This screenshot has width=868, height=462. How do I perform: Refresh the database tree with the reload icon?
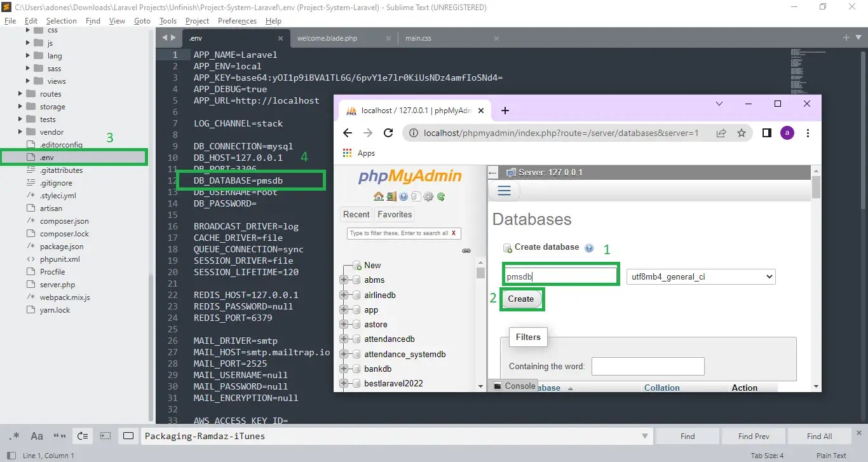click(x=441, y=196)
